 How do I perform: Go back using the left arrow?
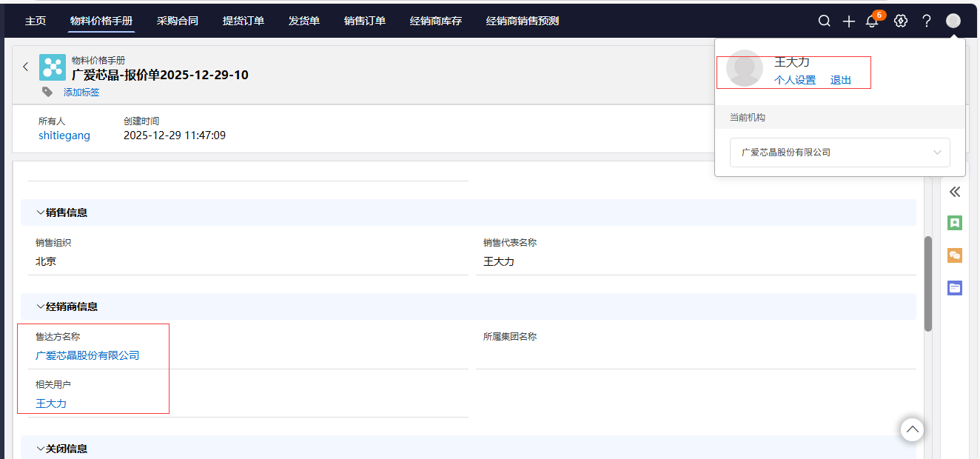25,67
